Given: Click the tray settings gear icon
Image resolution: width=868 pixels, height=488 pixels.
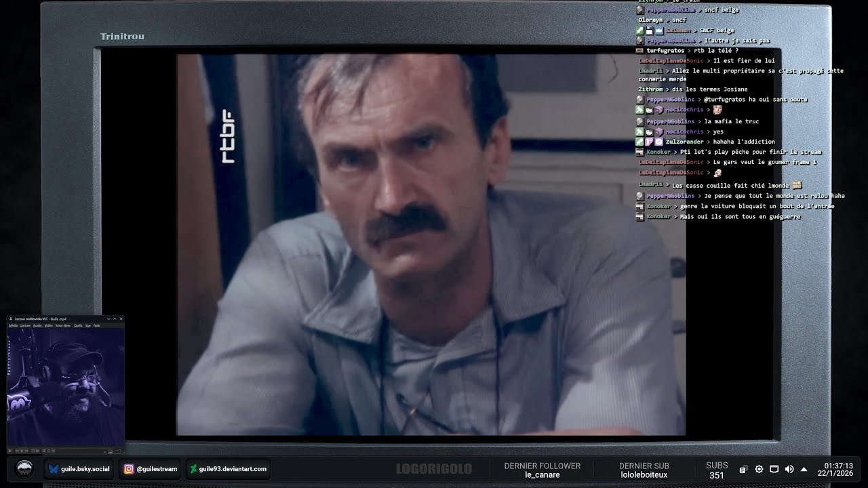Looking at the screenshot, I should pyautogui.click(x=759, y=469).
